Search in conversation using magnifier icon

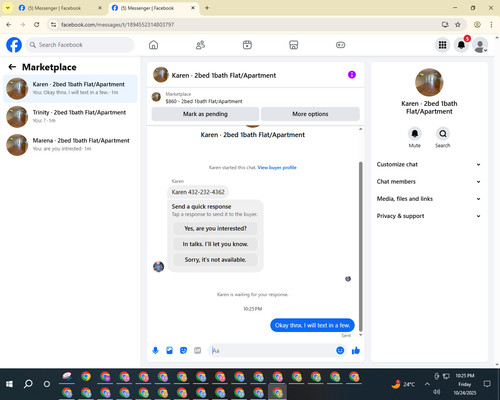[443, 134]
